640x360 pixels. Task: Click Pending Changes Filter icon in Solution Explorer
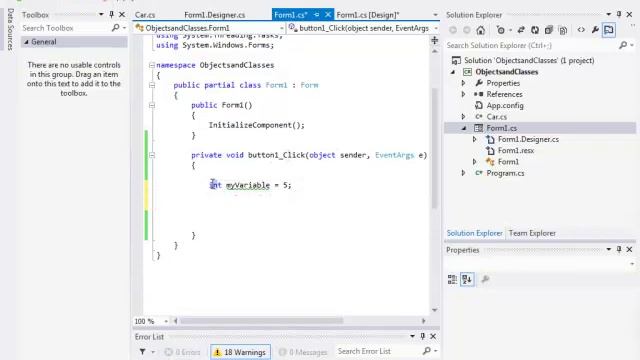pos(500,30)
